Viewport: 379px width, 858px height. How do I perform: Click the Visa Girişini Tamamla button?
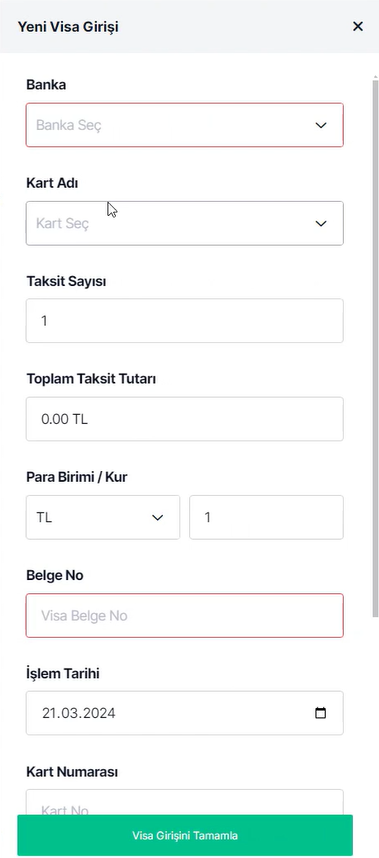pos(185,836)
